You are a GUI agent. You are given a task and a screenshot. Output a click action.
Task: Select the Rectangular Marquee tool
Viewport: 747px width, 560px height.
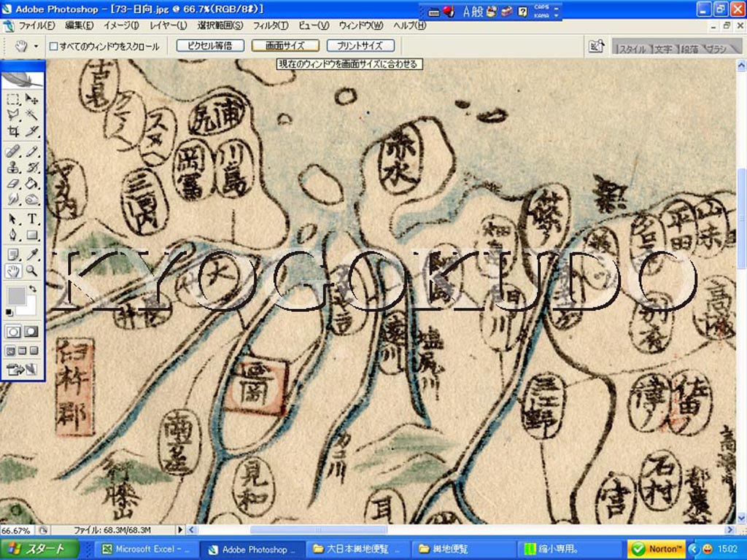tap(13, 99)
